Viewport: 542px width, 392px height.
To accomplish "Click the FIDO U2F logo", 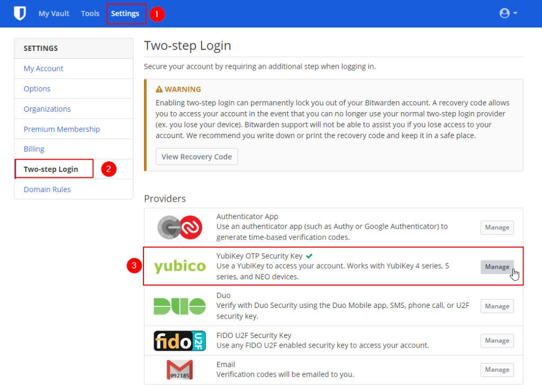I will pos(179,341).
